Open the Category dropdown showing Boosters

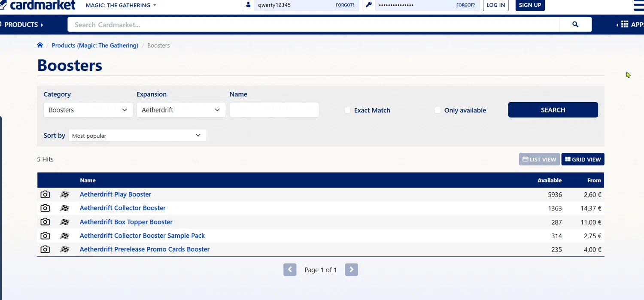click(88, 110)
